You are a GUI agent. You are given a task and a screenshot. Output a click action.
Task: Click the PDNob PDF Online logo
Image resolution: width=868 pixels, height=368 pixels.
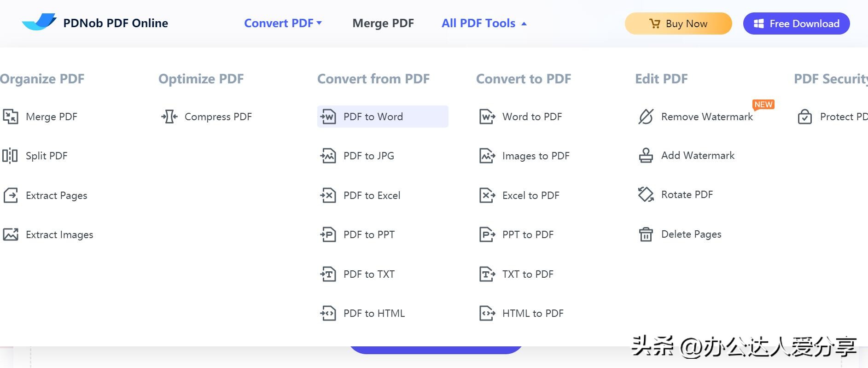point(40,22)
